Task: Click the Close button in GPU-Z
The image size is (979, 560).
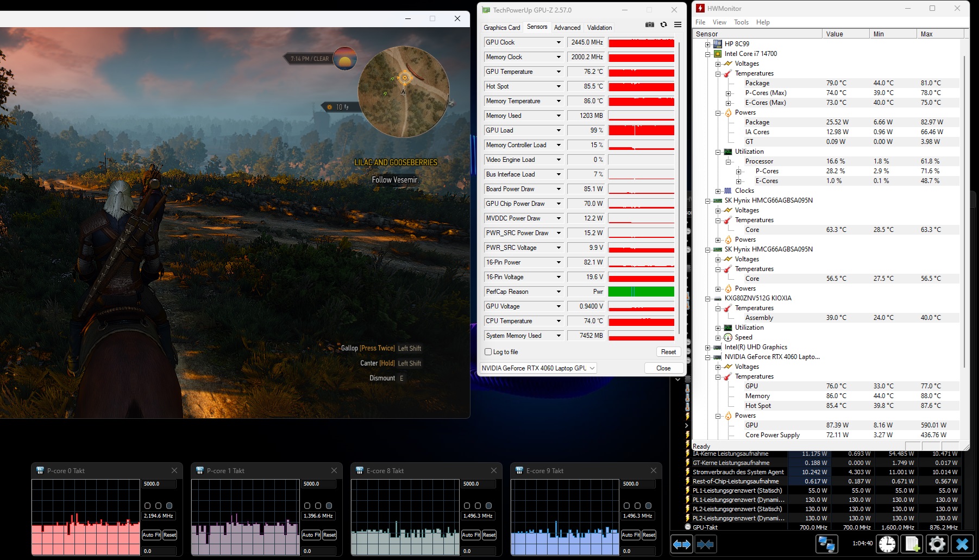Action: [663, 368]
